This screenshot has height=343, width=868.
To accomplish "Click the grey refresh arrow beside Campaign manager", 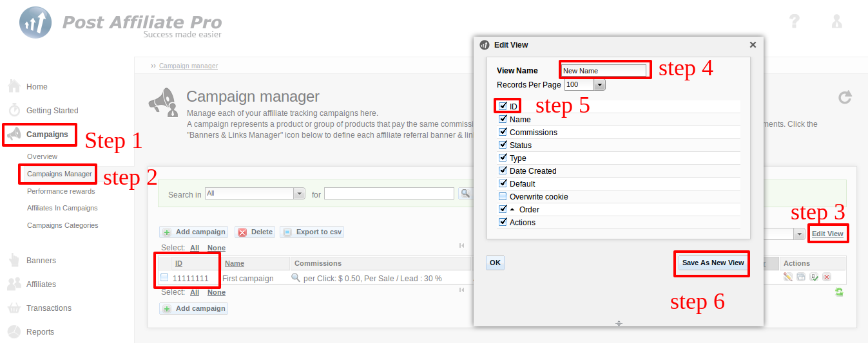I will click(x=845, y=98).
